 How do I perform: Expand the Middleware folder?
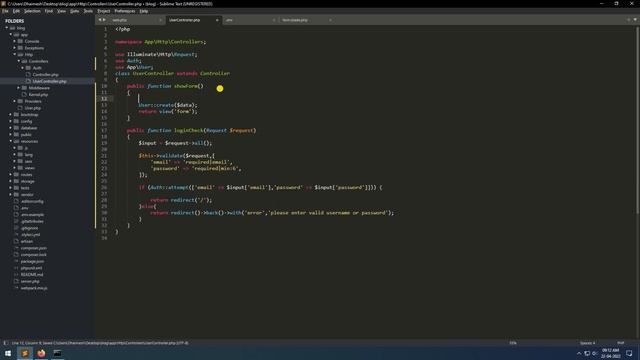(x=19, y=88)
